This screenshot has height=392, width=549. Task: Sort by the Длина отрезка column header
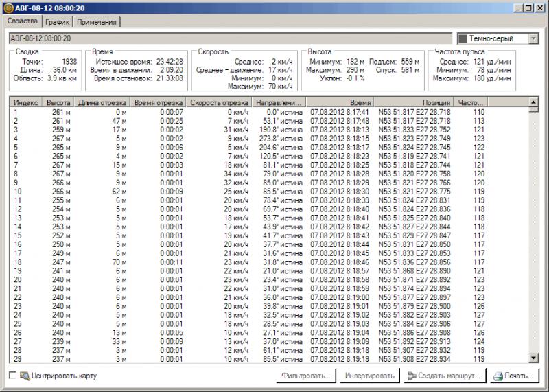point(102,103)
